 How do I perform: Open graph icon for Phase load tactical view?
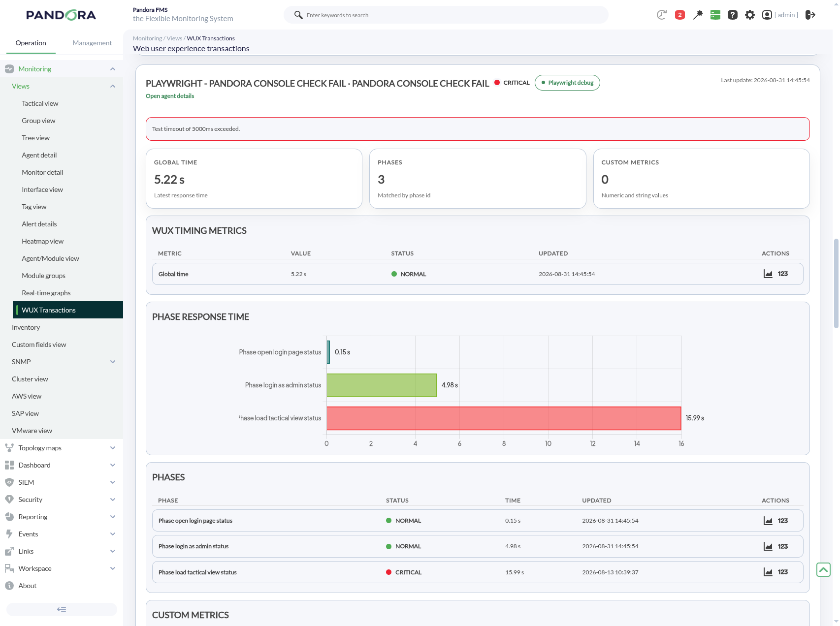[x=768, y=572]
